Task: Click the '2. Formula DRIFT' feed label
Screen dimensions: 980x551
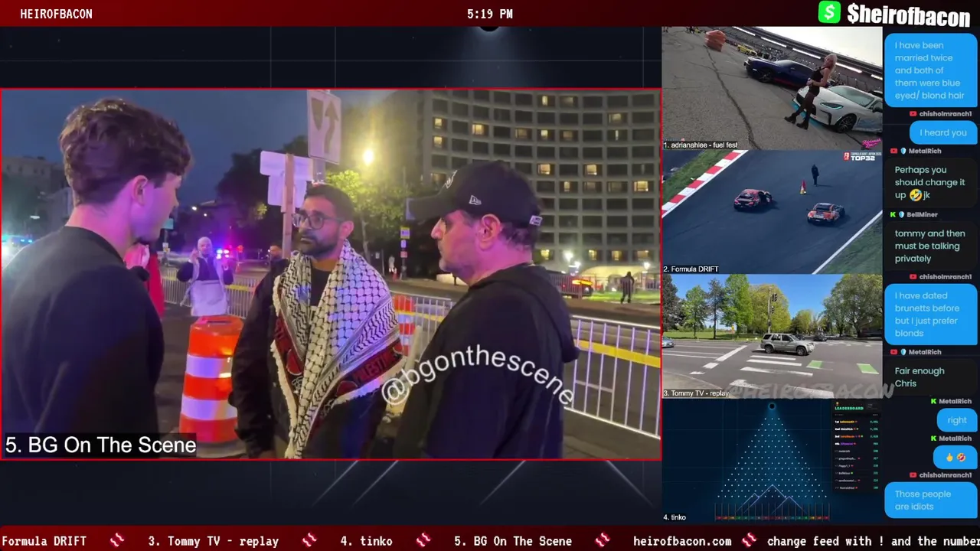Action: coord(693,269)
